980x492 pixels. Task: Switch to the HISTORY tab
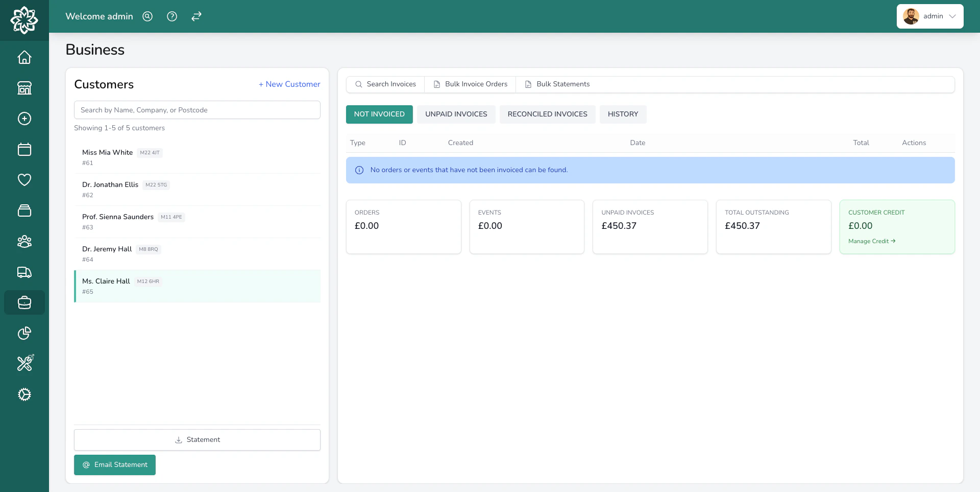(x=623, y=114)
